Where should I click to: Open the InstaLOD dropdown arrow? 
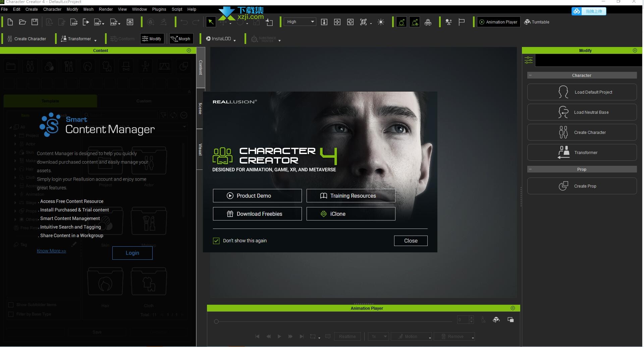pos(235,41)
